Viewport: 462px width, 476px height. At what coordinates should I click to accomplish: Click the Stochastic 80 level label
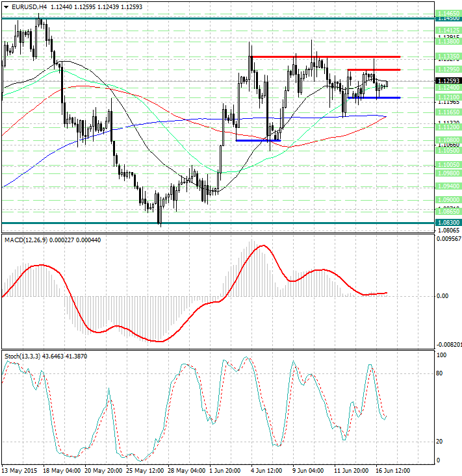click(x=440, y=373)
